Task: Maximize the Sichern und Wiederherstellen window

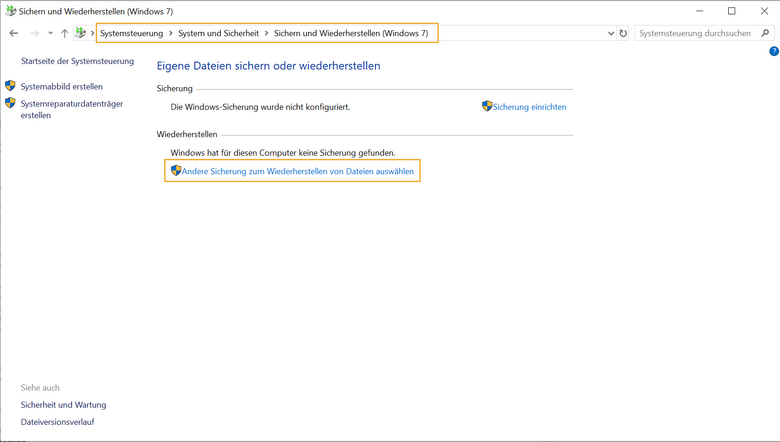Action: 732,11
